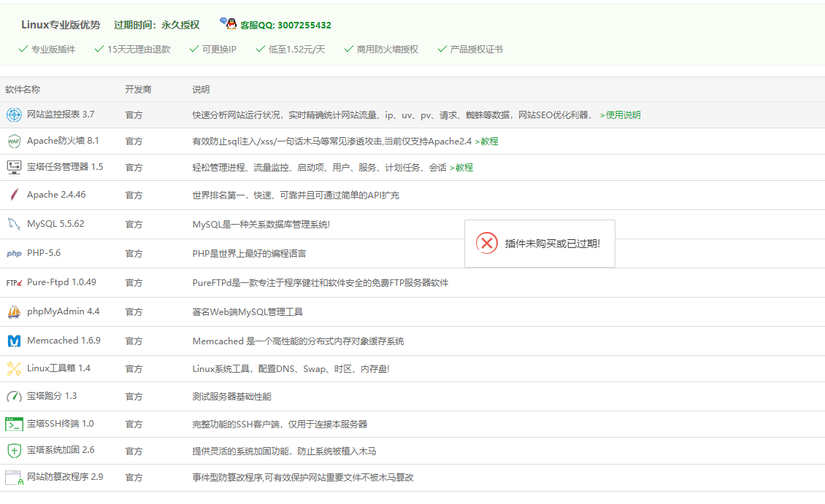Click the Apache 2.4.46 feather icon

[x=14, y=195]
